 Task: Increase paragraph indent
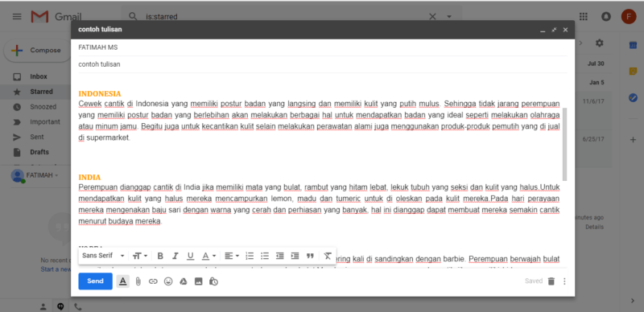(x=295, y=256)
